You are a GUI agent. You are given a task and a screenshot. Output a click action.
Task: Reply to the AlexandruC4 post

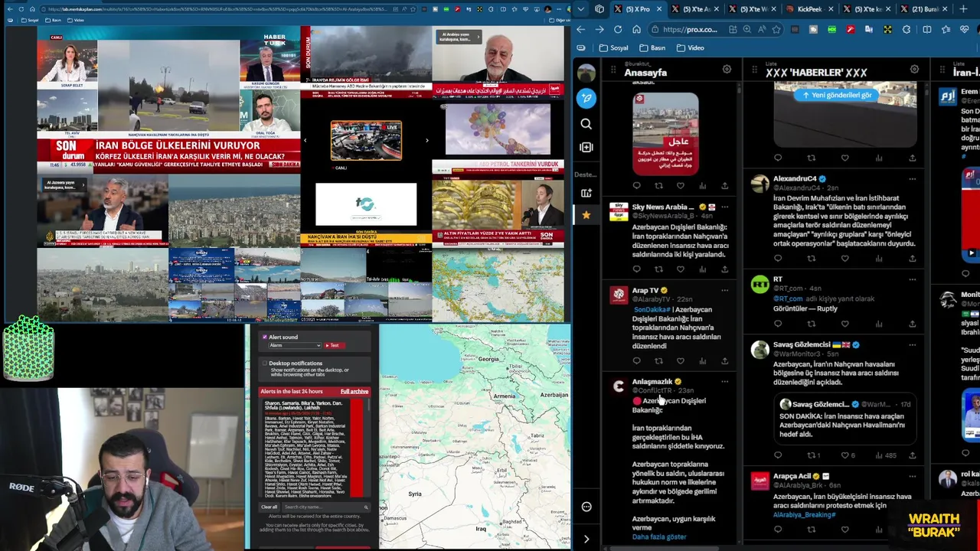click(x=778, y=258)
